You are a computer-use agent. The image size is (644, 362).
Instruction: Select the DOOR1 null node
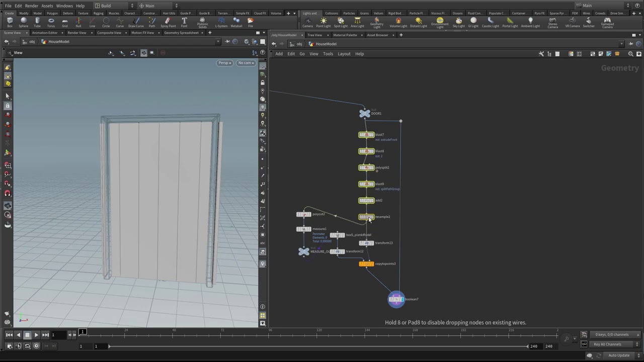pos(365,114)
